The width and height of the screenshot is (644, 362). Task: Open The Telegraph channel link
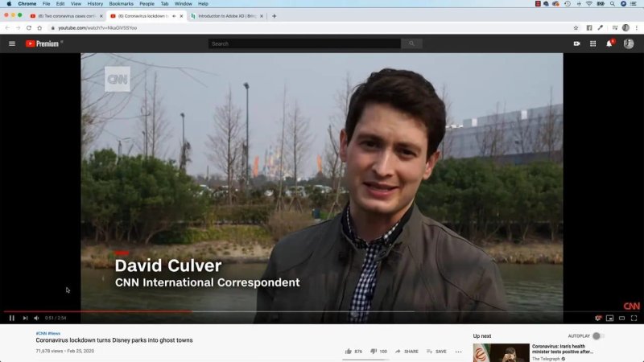pyautogui.click(x=546, y=359)
